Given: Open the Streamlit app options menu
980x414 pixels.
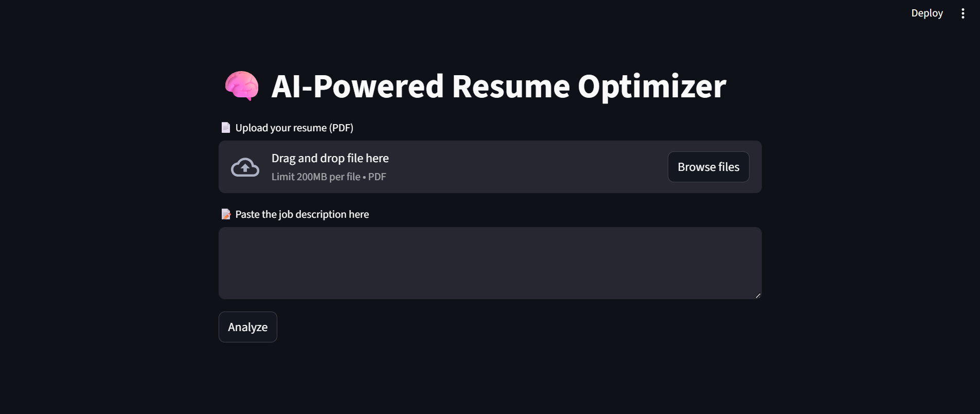Looking at the screenshot, I should (963, 13).
